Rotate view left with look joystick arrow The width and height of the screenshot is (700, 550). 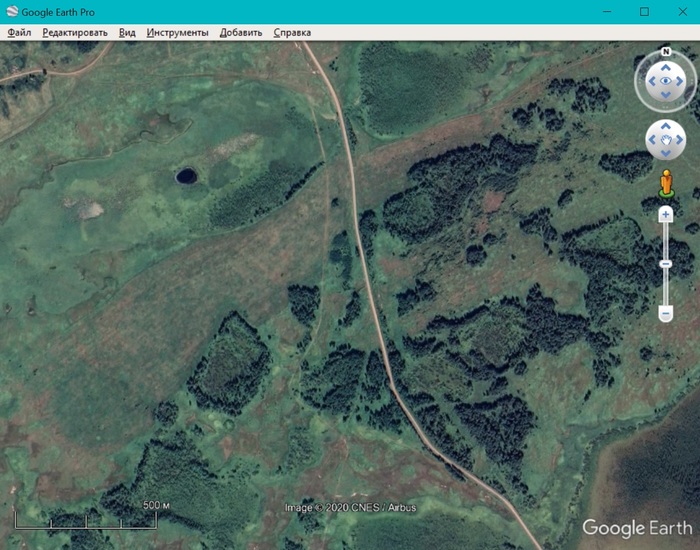coord(652,81)
